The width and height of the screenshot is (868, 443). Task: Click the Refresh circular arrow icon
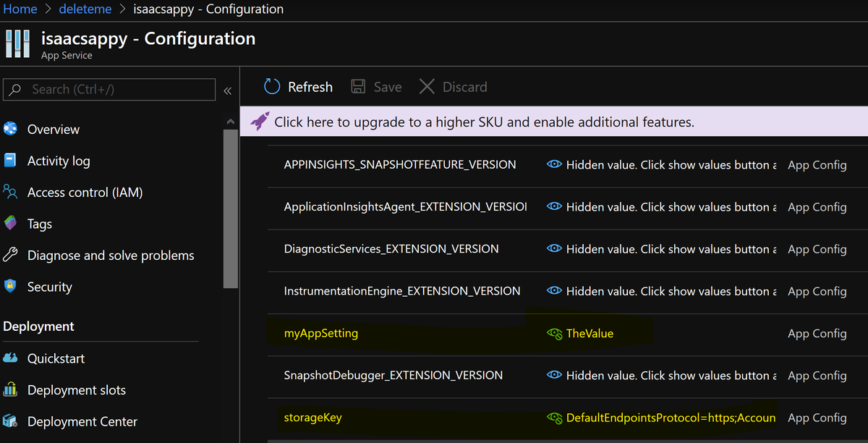point(272,87)
